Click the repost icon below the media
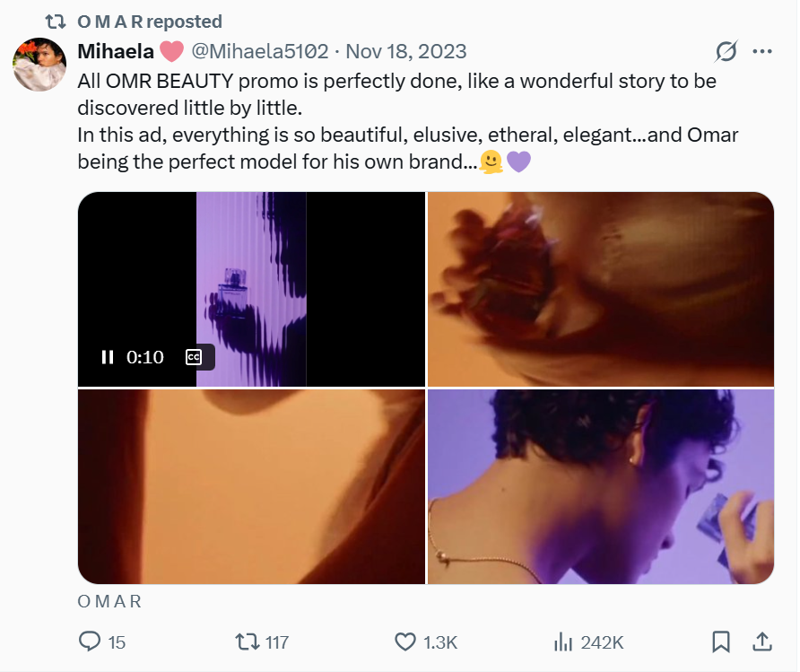The height and width of the screenshot is (672, 800). coord(246,641)
